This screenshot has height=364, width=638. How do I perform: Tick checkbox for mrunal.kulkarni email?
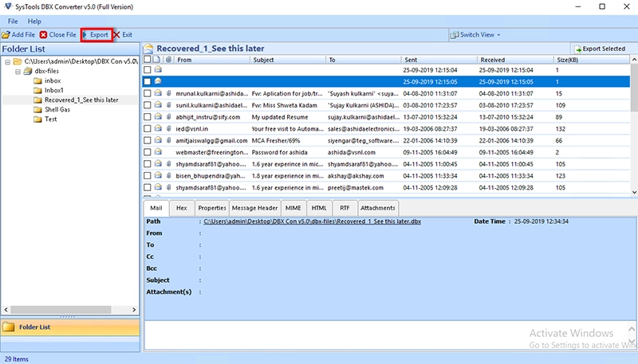(148, 93)
